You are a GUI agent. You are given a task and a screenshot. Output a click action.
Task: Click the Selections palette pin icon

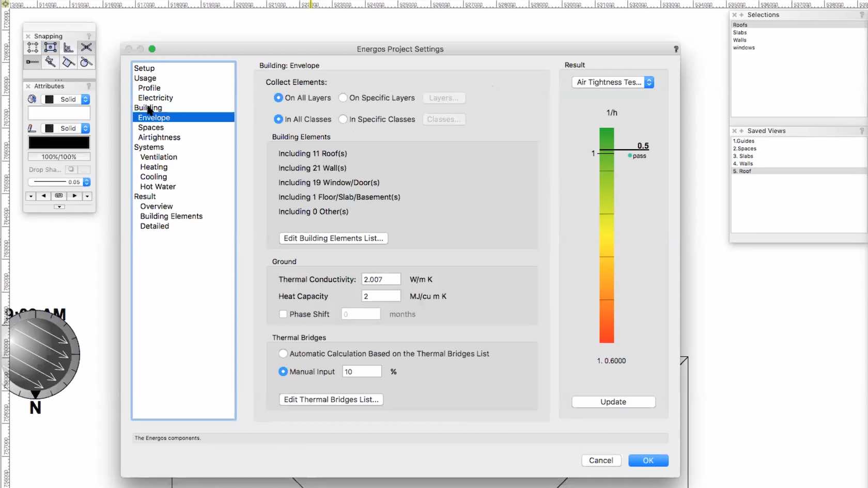pos(862,15)
